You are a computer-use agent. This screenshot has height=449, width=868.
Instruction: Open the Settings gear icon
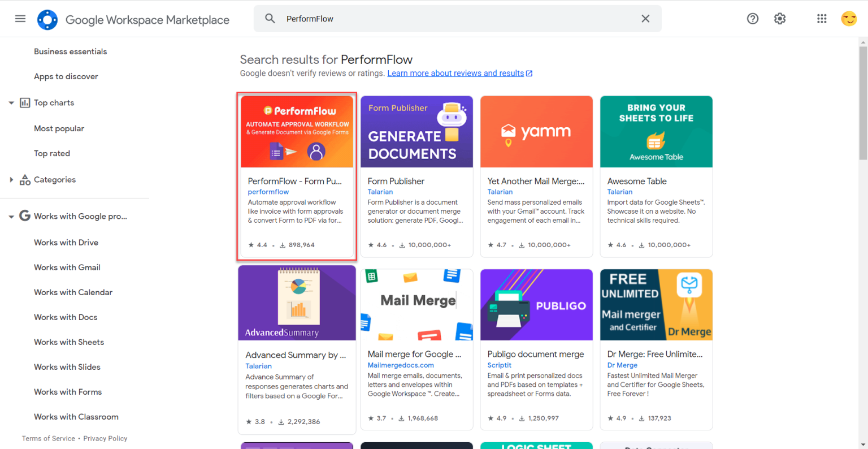pyautogui.click(x=780, y=19)
